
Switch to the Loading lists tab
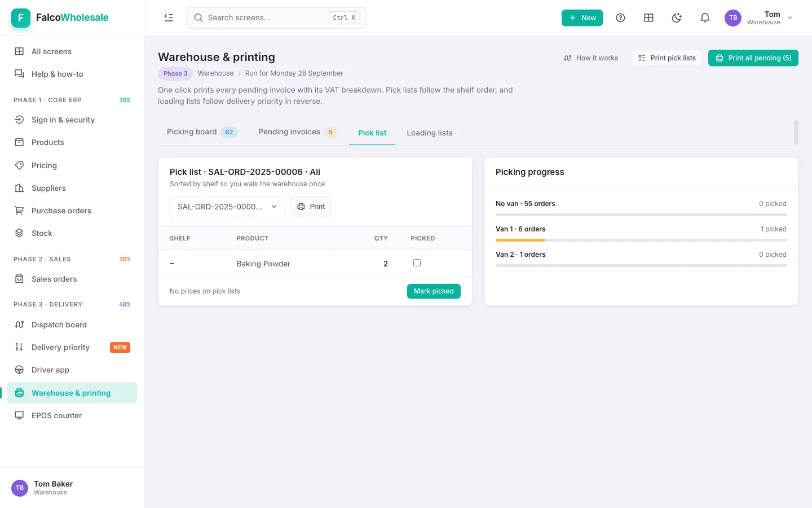[x=430, y=133]
